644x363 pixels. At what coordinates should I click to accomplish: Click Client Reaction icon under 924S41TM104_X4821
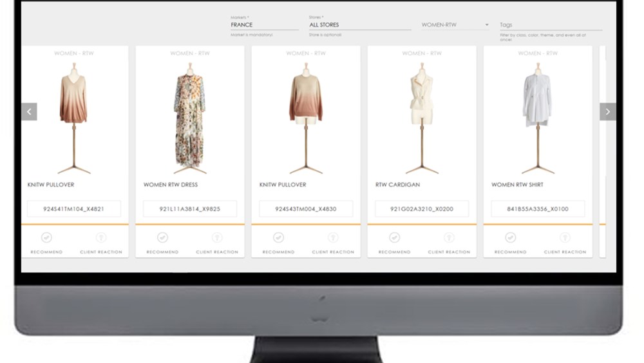coord(101,238)
